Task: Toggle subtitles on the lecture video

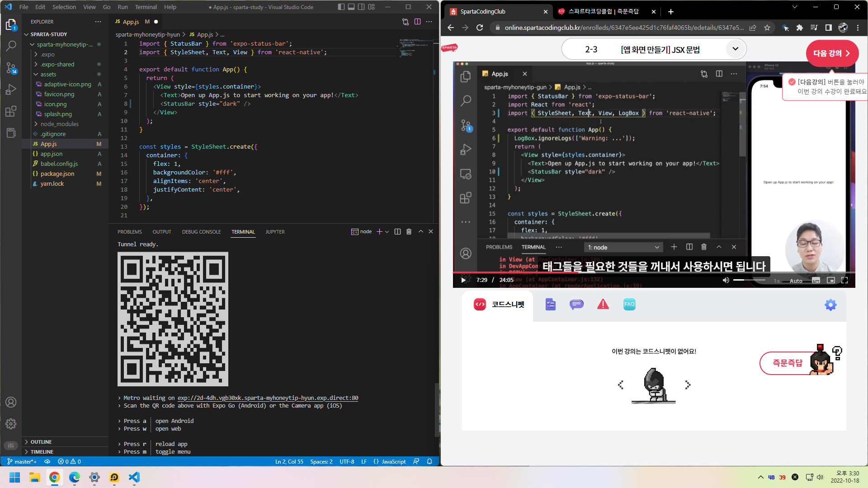Action: 816,280
